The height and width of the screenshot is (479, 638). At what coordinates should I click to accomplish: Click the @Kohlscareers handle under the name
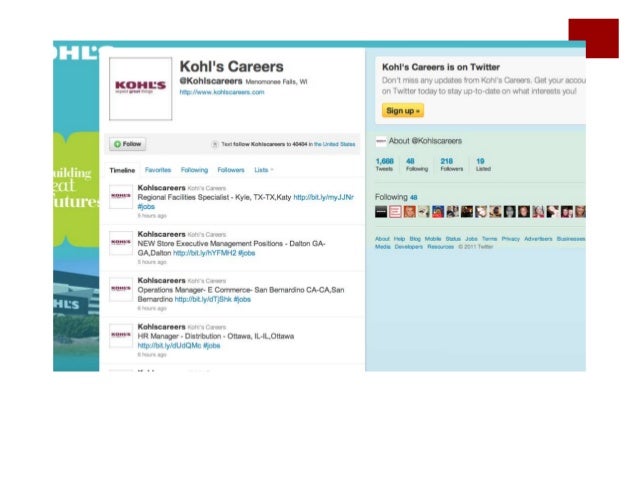coord(211,81)
